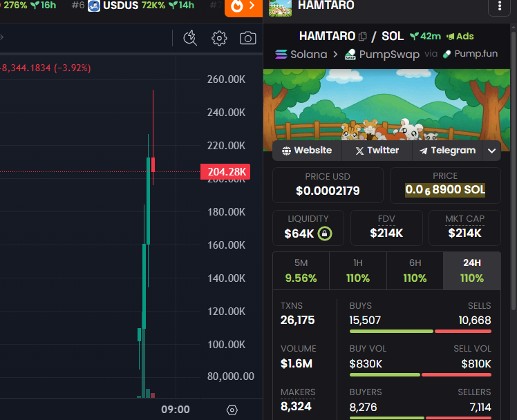Click the Solana chain link

301,54
